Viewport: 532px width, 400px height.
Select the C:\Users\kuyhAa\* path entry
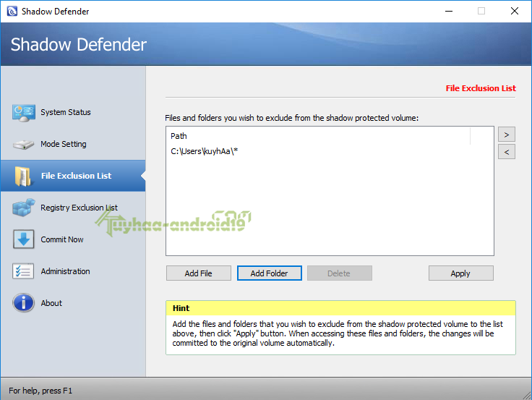click(205, 151)
